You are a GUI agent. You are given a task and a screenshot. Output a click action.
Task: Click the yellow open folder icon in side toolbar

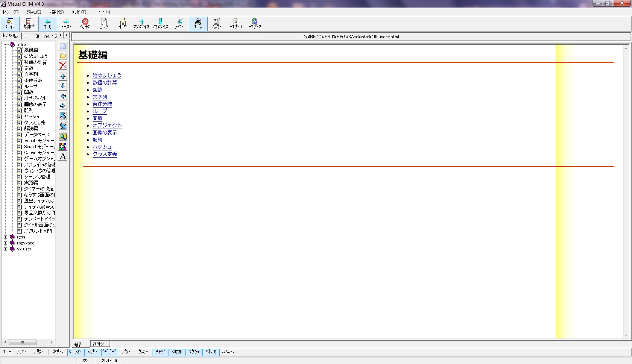63,56
